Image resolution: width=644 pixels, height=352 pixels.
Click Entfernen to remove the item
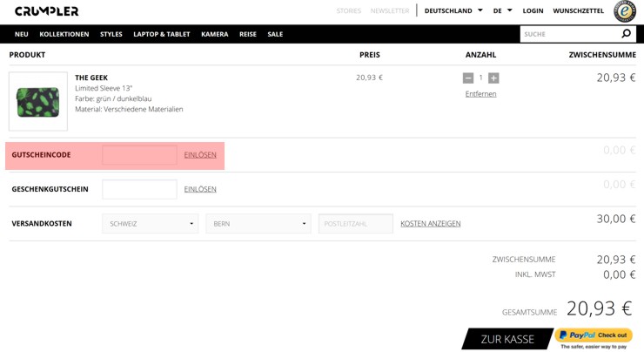[480, 94]
